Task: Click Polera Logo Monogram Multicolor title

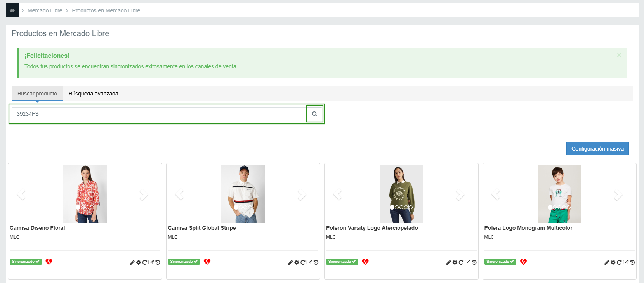Action: pos(528,228)
